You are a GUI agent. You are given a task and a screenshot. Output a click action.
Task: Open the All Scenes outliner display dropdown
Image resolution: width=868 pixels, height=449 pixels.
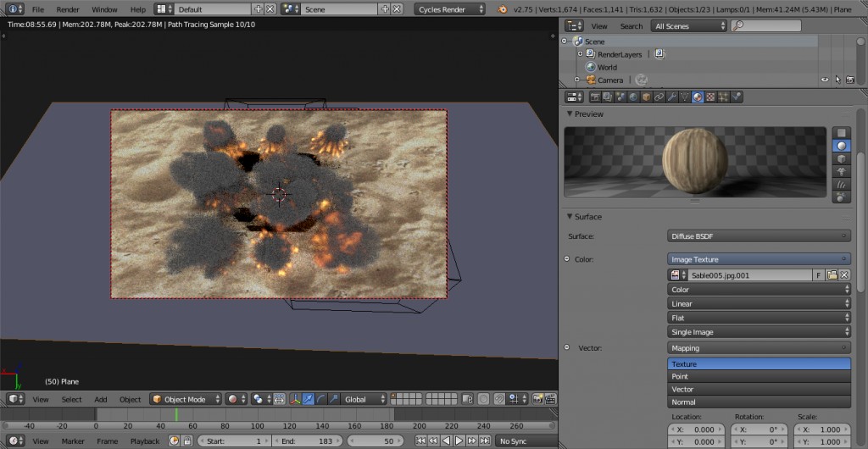click(x=688, y=26)
